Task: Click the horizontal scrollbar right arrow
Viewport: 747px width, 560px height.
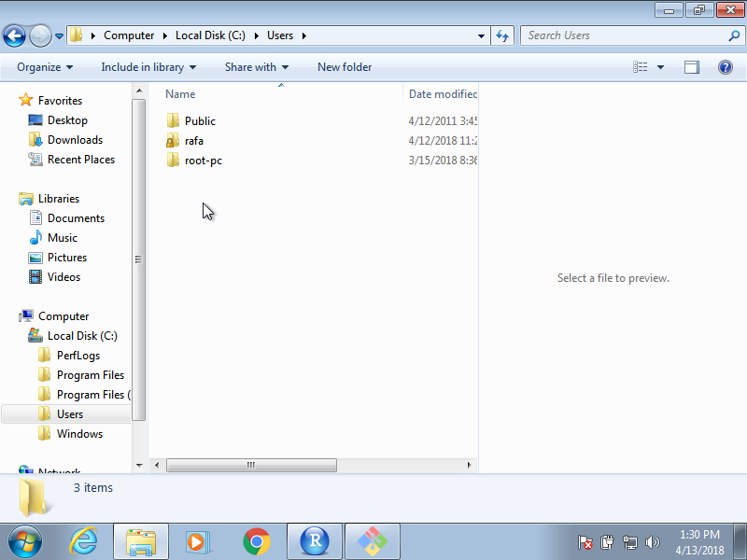Action: coord(470,465)
